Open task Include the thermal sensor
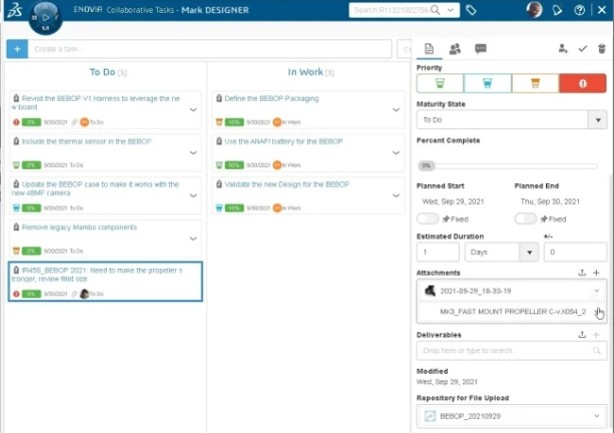This screenshot has height=433, width=614. 86,141
